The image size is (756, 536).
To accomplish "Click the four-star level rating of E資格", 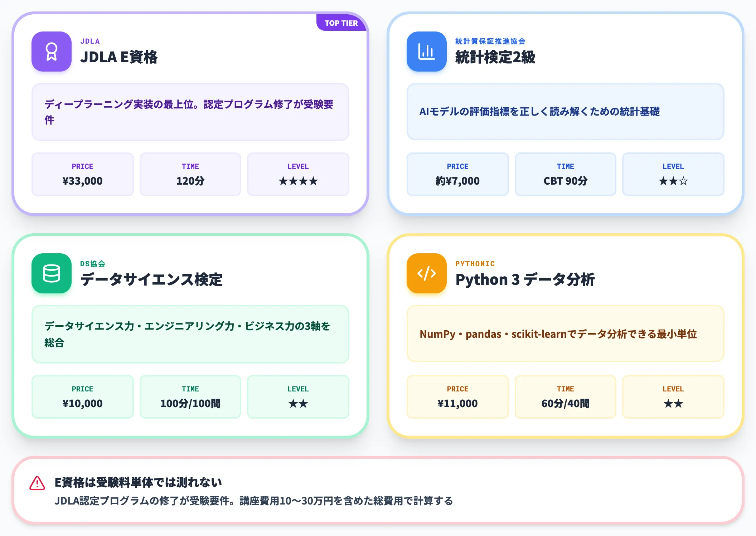I will [298, 181].
